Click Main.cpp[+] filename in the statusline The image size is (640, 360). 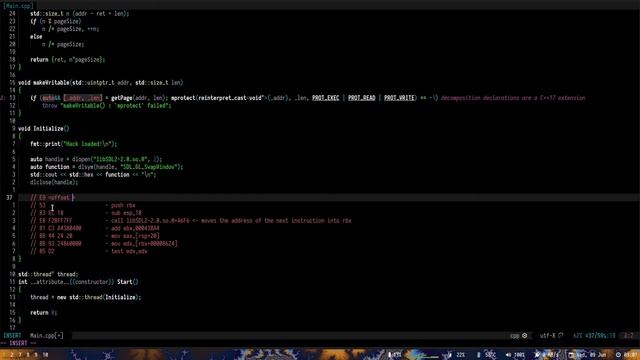47,336
